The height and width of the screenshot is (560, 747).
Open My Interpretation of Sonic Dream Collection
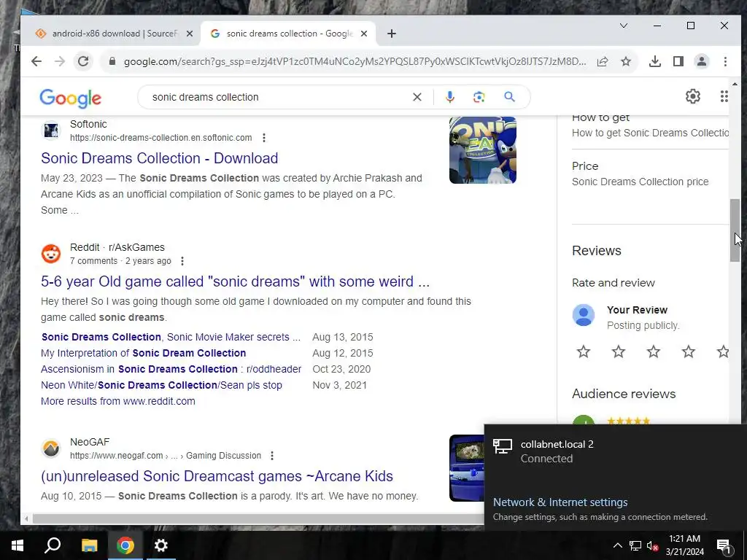(x=144, y=354)
